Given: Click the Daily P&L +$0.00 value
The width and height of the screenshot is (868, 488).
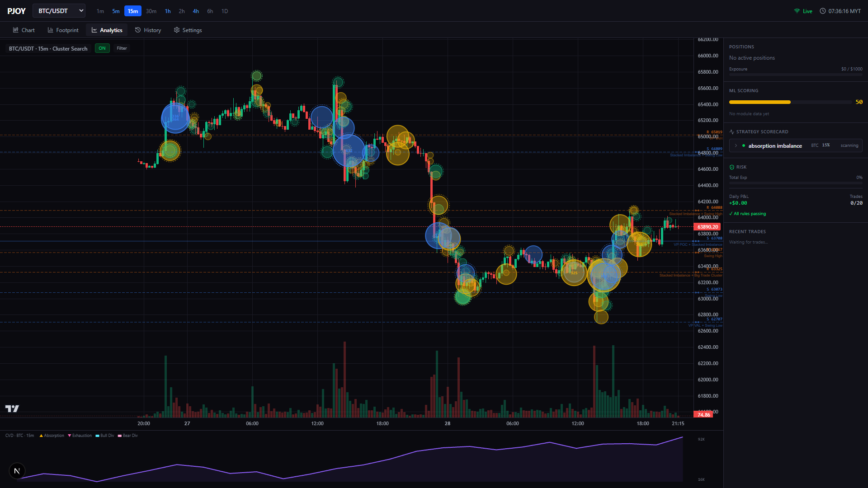Looking at the screenshot, I should pyautogui.click(x=738, y=203).
